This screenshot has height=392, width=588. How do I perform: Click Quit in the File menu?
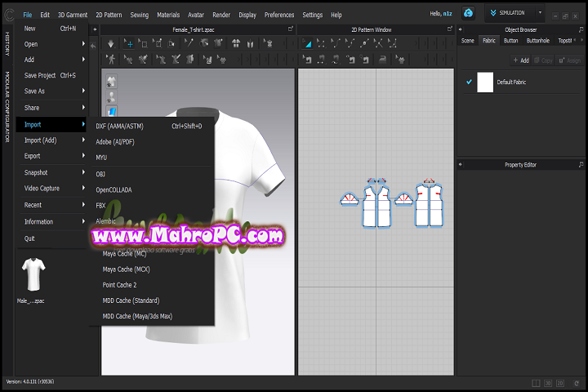click(x=52, y=238)
